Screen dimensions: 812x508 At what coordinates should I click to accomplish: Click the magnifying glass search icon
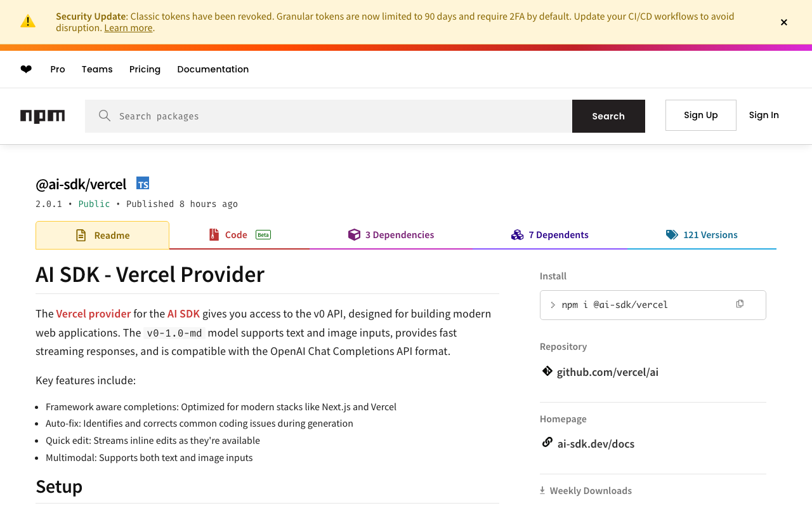coord(105,116)
